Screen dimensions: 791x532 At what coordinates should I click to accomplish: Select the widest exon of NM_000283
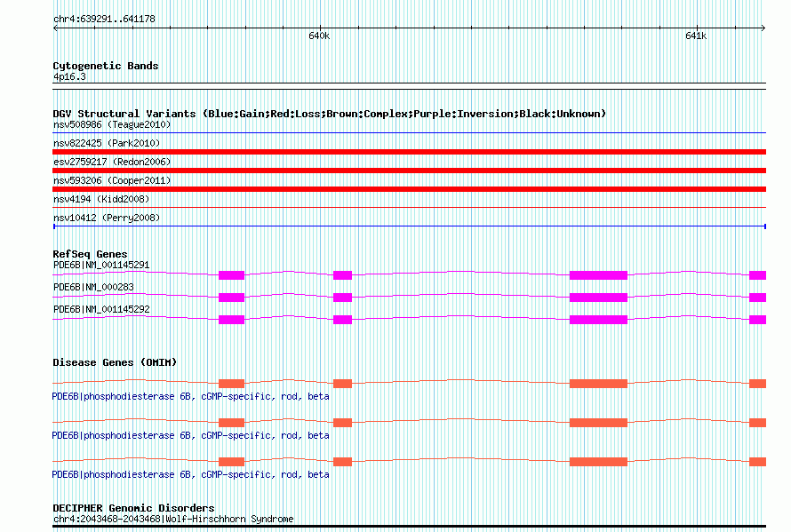click(598, 298)
